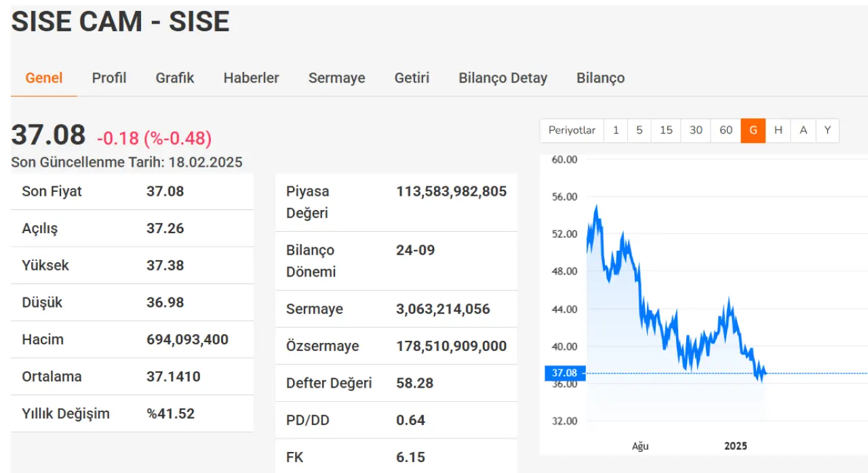Click the Yüksek row label
This screenshot has height=473, width=868.
(x=45, y=265)
